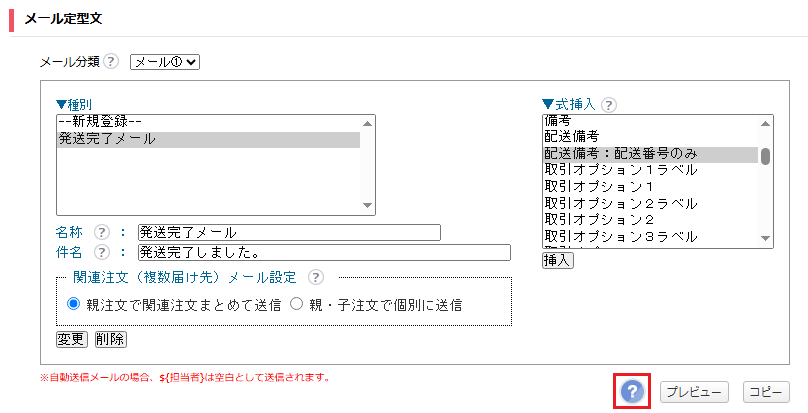Select 発送完了メール in 種別 list
The image size is (808, 413).
(208, 139)
